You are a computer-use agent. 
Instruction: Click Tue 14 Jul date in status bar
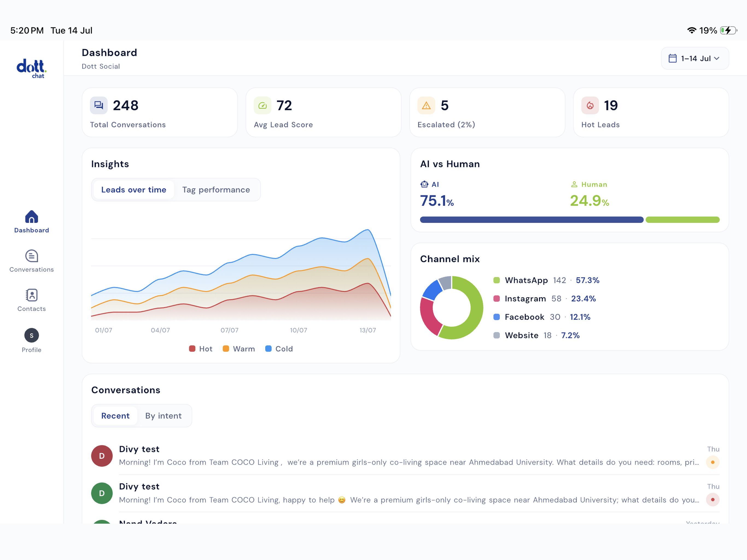pyautogui.click(x=71, y=30)
